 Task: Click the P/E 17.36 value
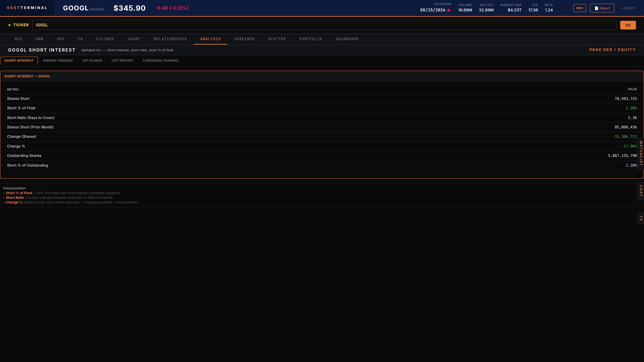pyautogui.click(x=533, y=10)
